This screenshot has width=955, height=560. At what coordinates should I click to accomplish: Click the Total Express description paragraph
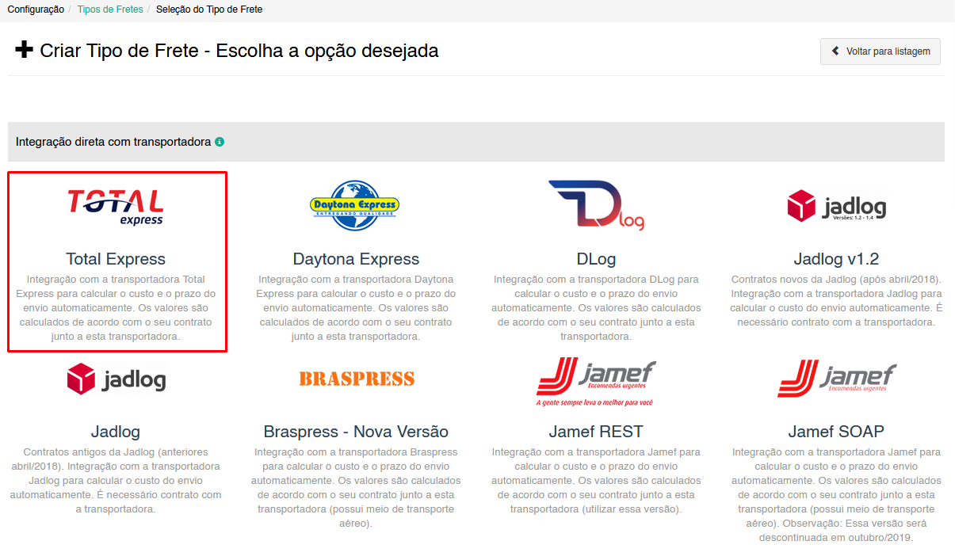click(x=116, y=308)
